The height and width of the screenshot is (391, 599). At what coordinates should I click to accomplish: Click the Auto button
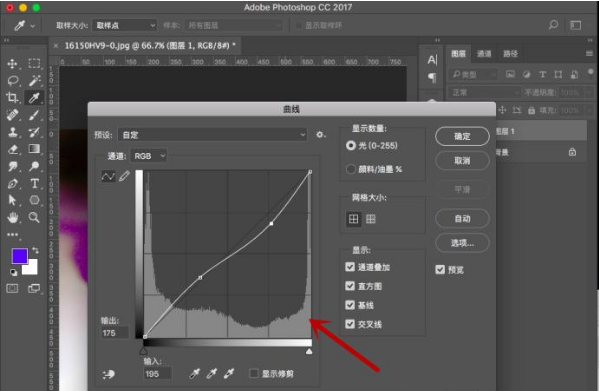(x=462, y=218)
